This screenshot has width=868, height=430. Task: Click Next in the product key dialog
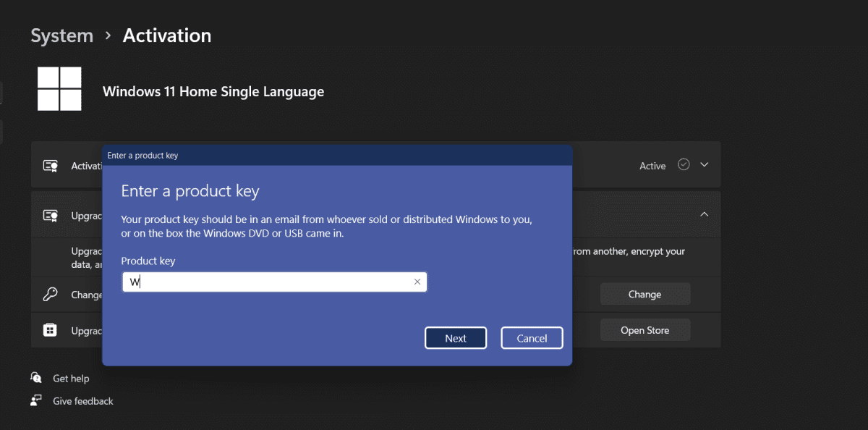click(456, 338)
